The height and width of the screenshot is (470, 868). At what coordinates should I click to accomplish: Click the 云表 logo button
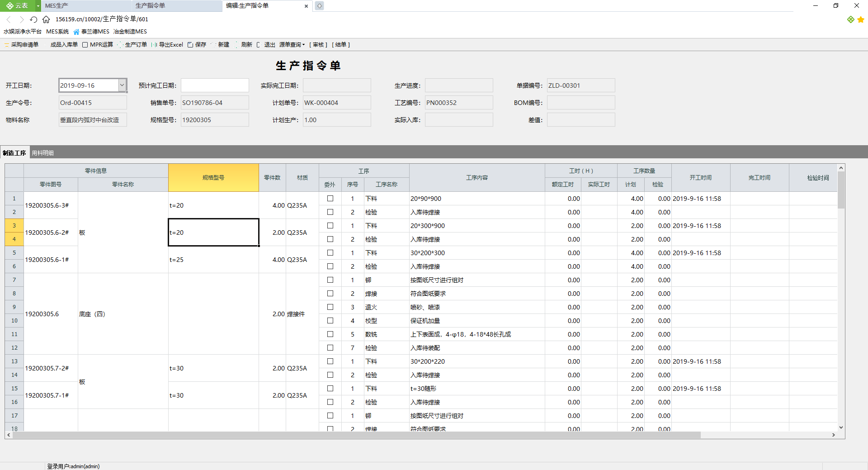pos(17,5)
